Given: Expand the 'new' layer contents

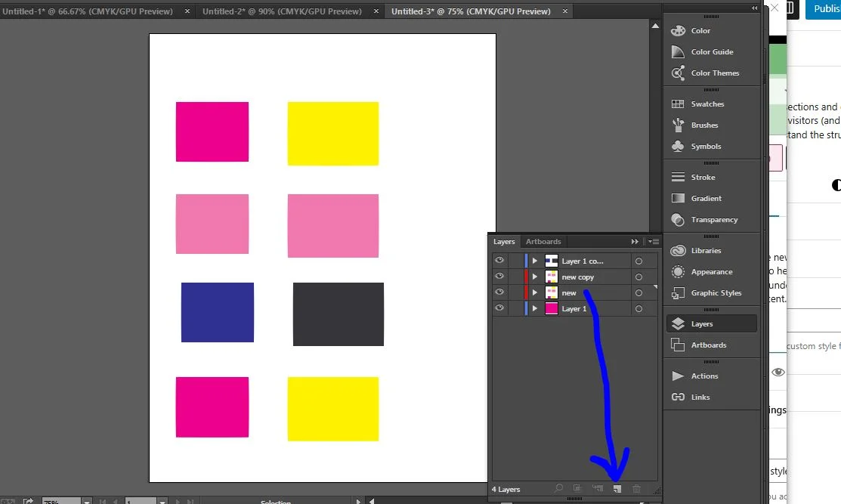Looking at the screenshot, I should [535, 292].
